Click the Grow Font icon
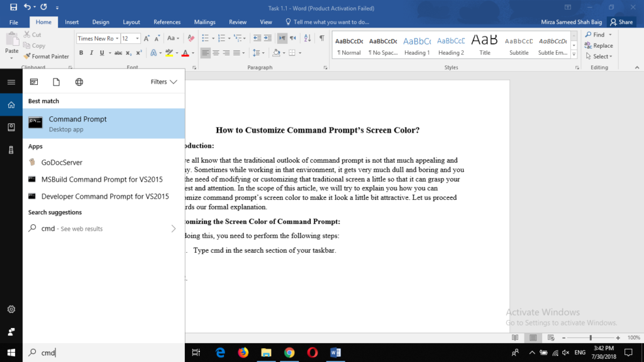 coord(147,38)
